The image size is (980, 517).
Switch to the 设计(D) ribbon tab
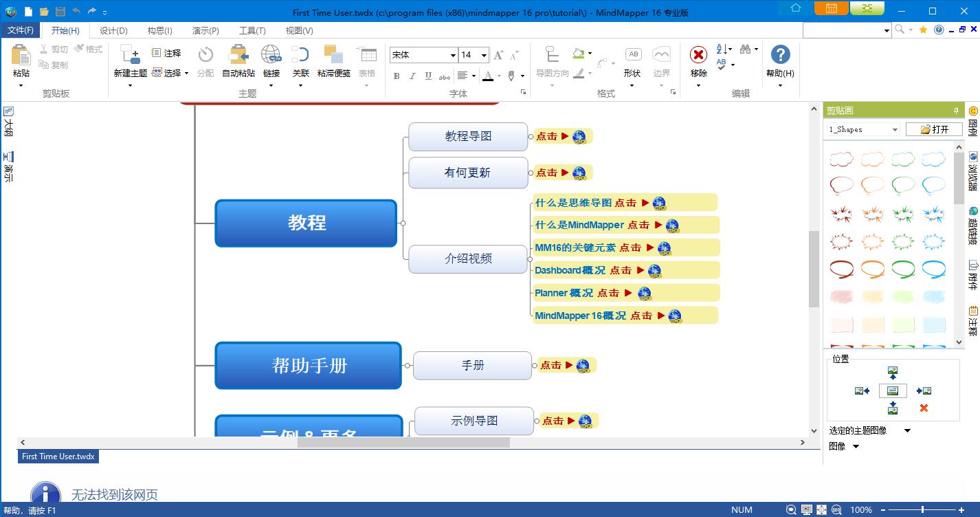click(x=113, y=30)
